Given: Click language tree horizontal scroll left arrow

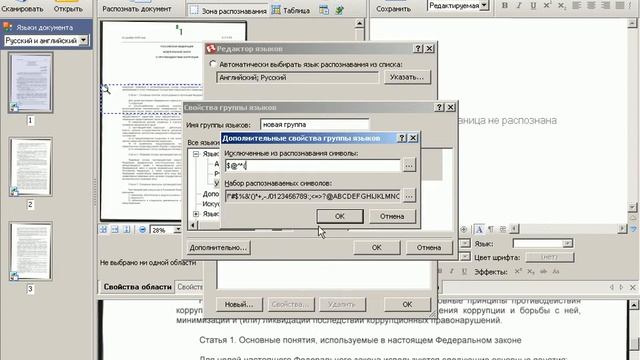Looking at the screenshot, I should pyautogui.click(x=192, y=225).
